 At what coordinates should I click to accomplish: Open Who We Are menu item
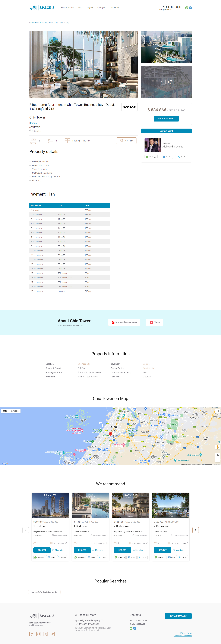[114, 8]
